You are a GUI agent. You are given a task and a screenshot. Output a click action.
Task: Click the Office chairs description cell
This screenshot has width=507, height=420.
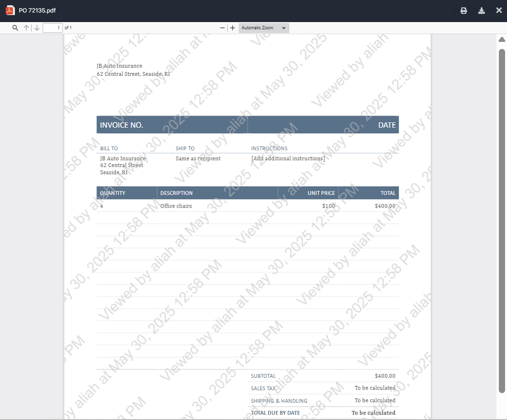(x=176, y=206)
